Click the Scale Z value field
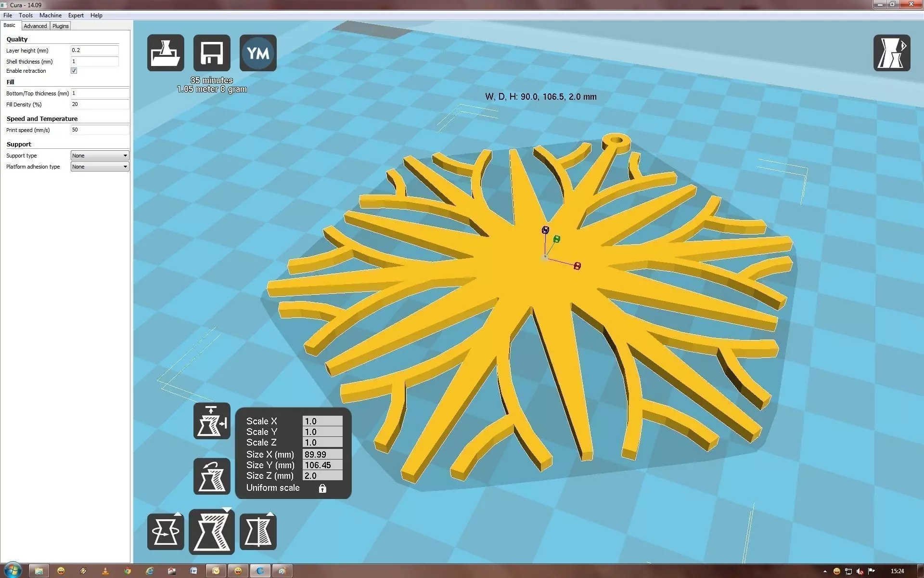Viewport: 924px width, 578px height. [322, 443]
